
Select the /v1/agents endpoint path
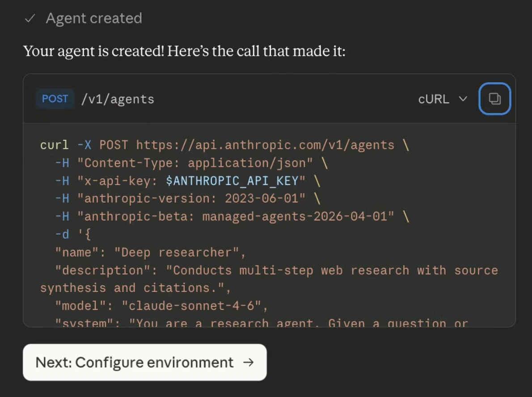118,99
